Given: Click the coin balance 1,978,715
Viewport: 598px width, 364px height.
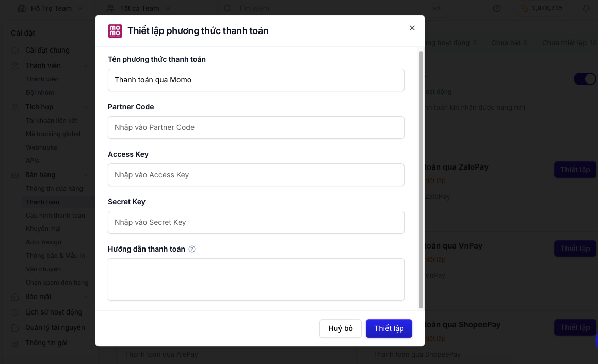Looking at the screenshot, I should click(x=542, y=8).
